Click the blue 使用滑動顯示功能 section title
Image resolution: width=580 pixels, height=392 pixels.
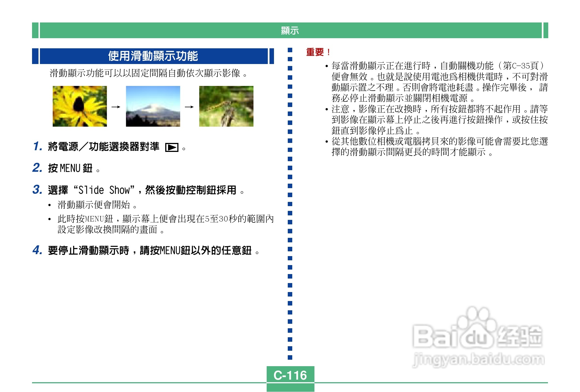point(153,56)
